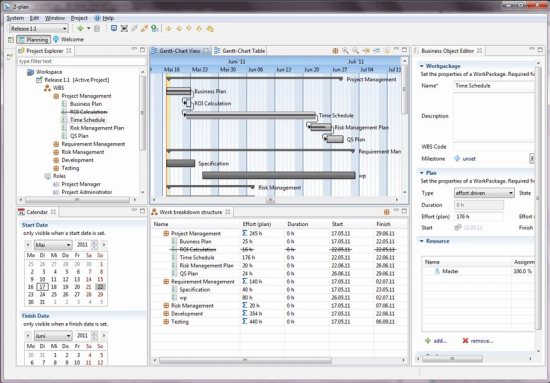The height and width of the screenshot is (383, 550).
Task: Click the open perspective icon left of Planning
Action: pos(11,40)
